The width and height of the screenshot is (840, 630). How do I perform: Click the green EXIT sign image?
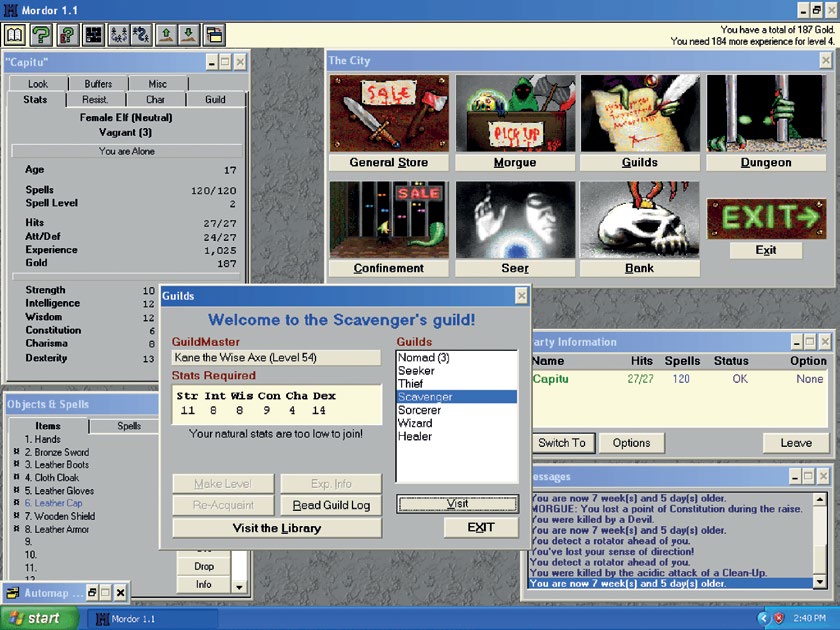[x=765, y=216]
